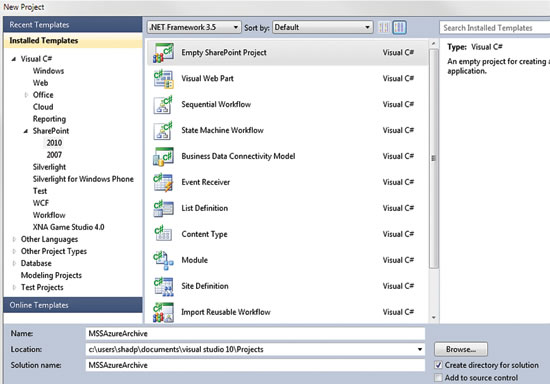Open the Recent Templates section
The width and height of the screenshot is (550, 384).
click(73, 25)
